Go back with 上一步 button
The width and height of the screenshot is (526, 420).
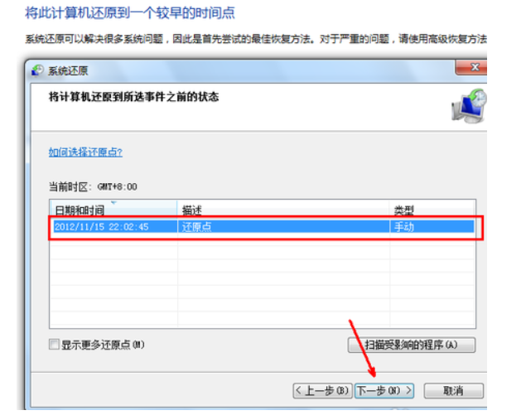322,390
